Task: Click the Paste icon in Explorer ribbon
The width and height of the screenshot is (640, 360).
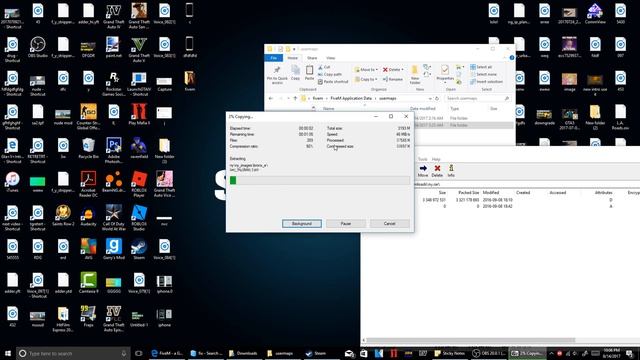Action: (x=309, y=73)
